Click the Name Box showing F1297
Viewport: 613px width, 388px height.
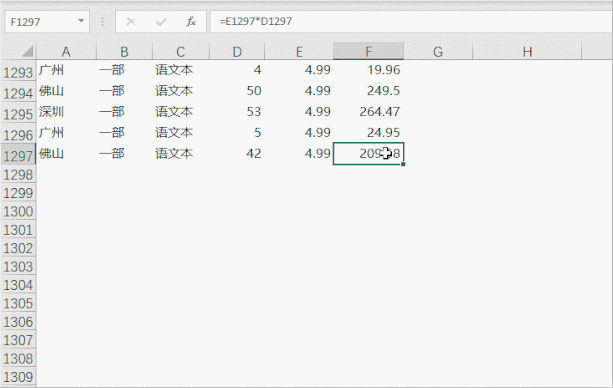point(47,22)
